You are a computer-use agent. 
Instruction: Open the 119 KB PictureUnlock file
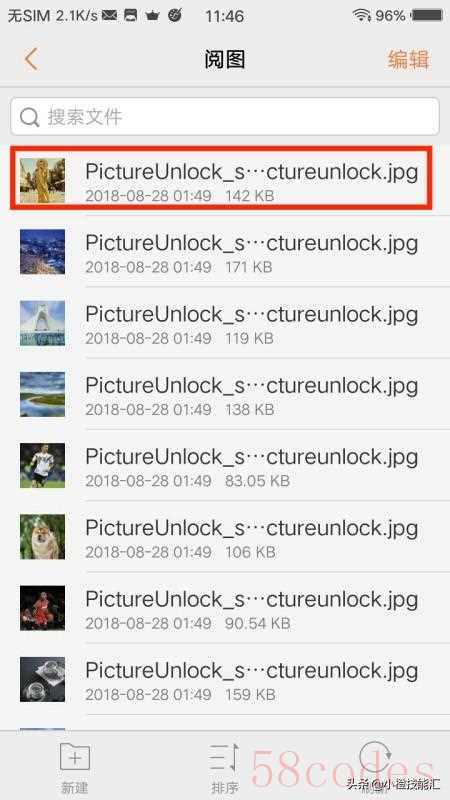click(225, 323)
